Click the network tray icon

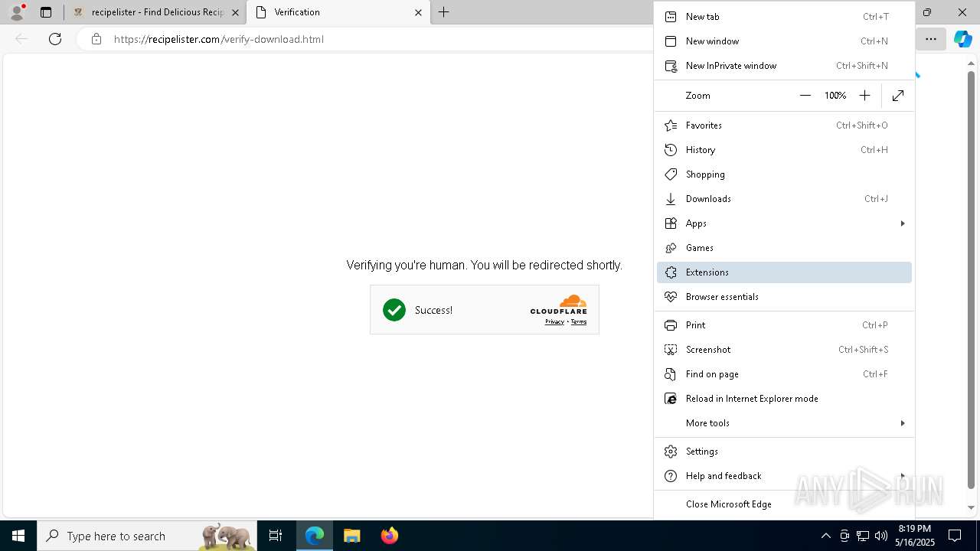click(863, 536)
